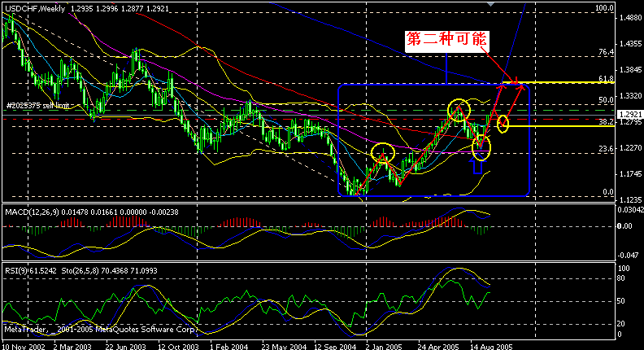Click price axis value 1.2270
Viewport: 644px width, 350px height.
[630, 148]
